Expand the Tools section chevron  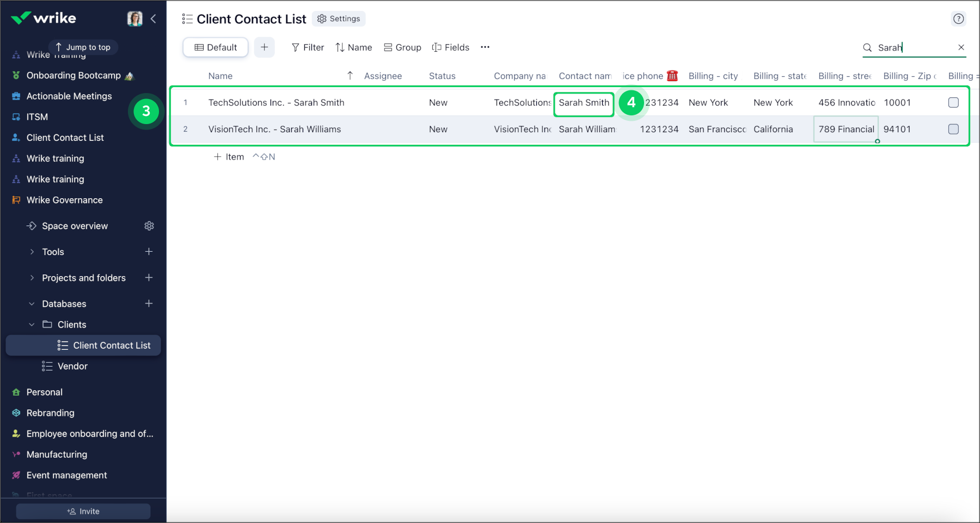pos(32,252)
